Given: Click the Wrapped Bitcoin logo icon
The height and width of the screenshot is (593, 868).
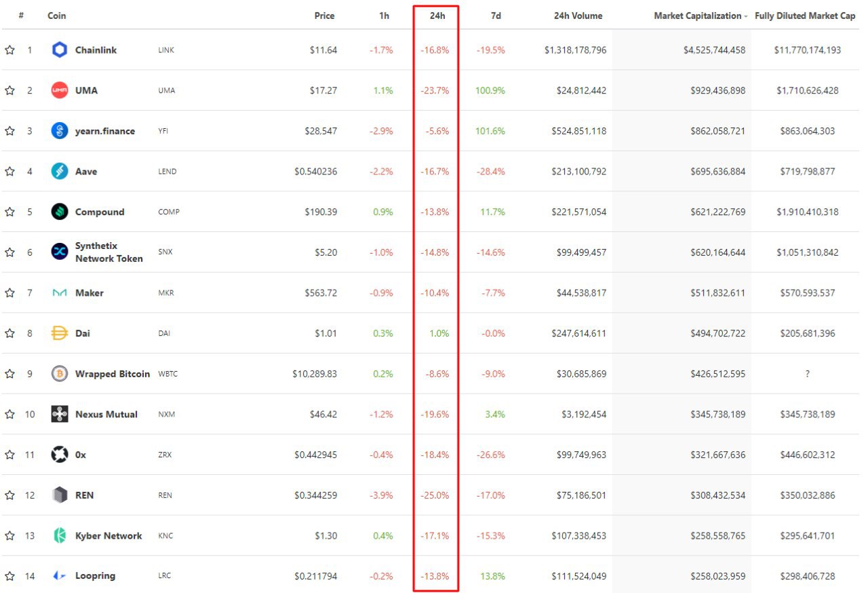Looking at the screenshot, I should click(x=60, y=374).
